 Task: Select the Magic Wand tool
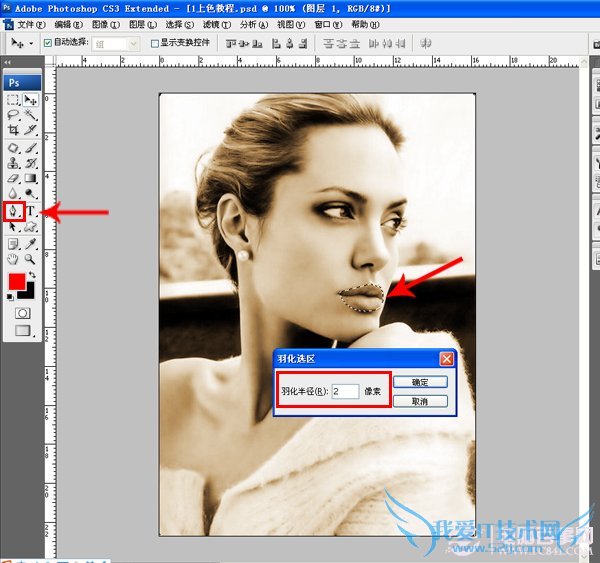(31, 115)
